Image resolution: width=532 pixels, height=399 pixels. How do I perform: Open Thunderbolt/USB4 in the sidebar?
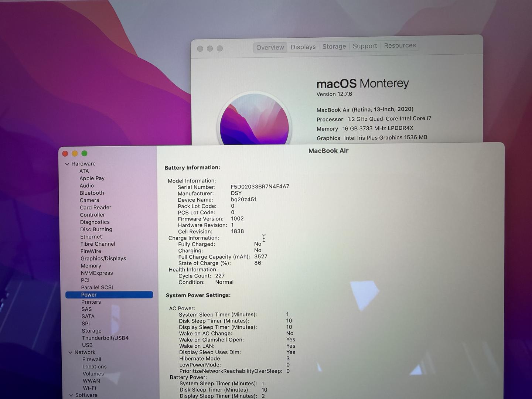coord(105,338)
